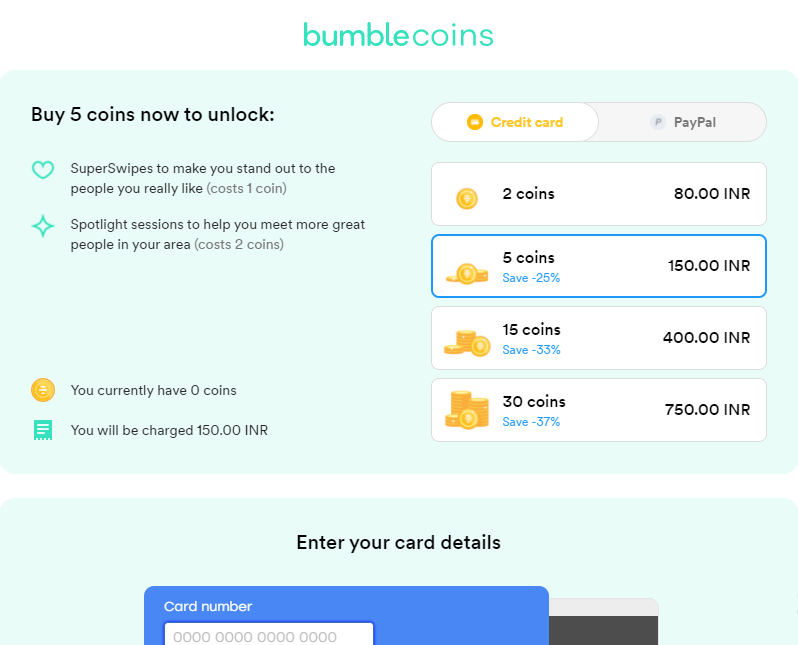Choose the 15 coins for 400.00 INR option
This screenshot has height=645, width=798.
coord(598,338)
